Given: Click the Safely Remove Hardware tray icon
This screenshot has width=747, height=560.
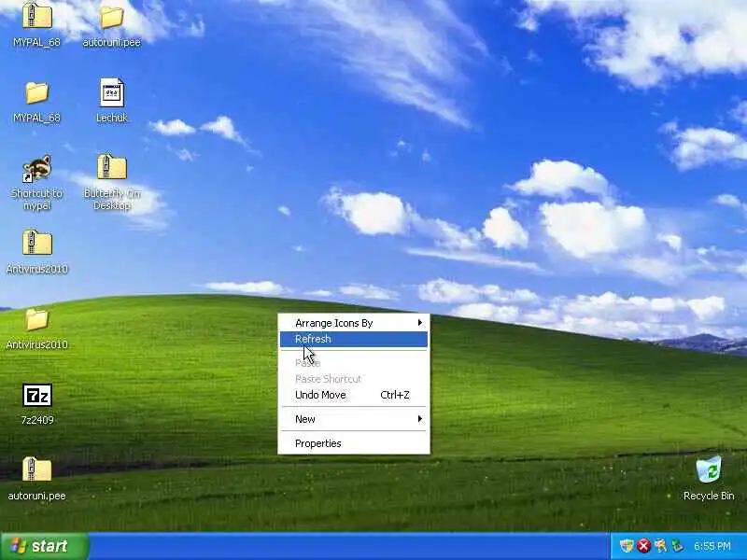Looking at the screenshot, I should click(x=677, y=546).
